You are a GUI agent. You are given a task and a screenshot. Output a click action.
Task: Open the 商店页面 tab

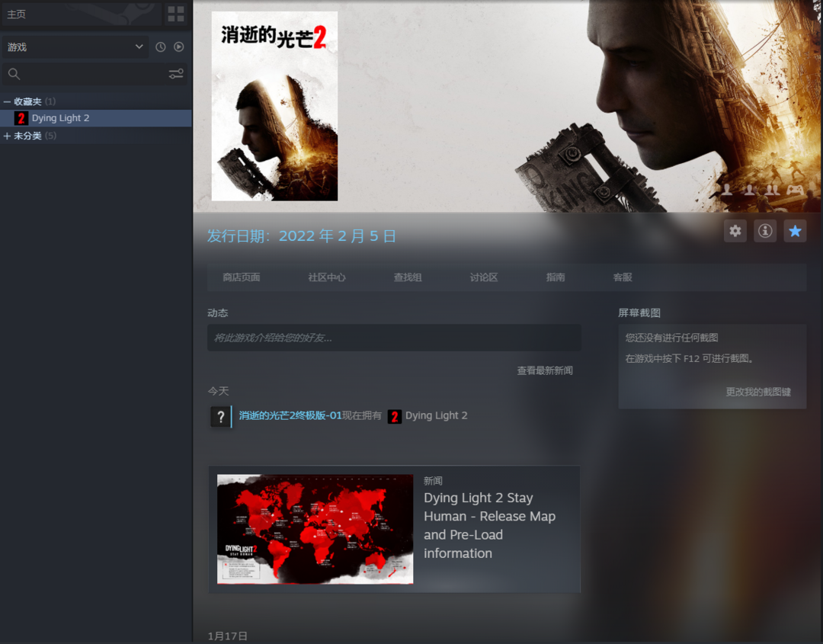click(241, 277)
